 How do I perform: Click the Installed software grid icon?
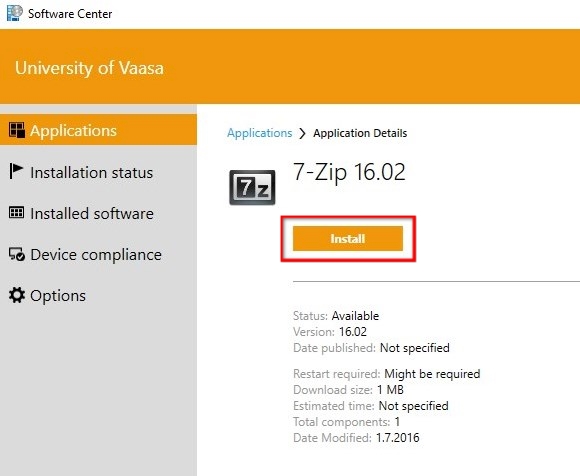pos(16,212)
